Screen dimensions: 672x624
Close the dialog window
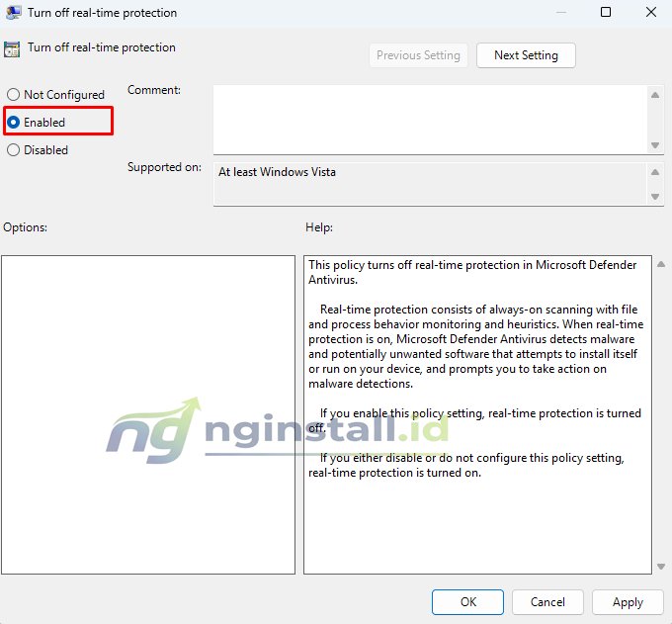click(x=651, y=12)
